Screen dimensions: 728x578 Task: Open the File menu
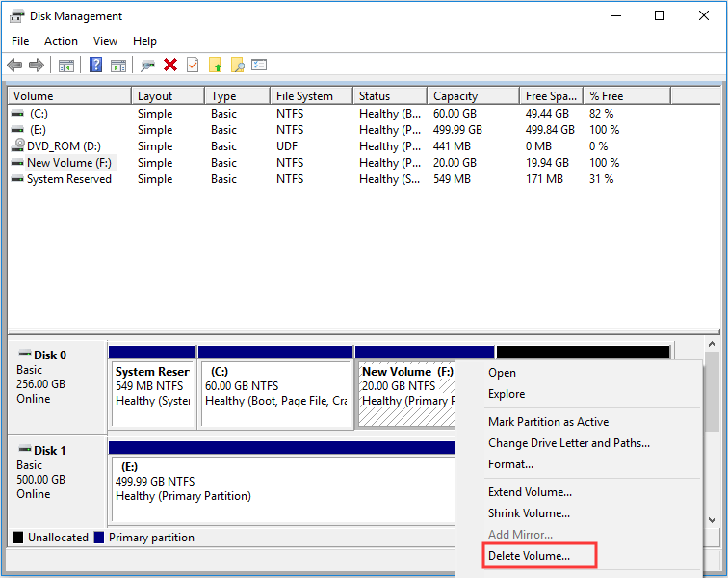[x=20, y=41]
